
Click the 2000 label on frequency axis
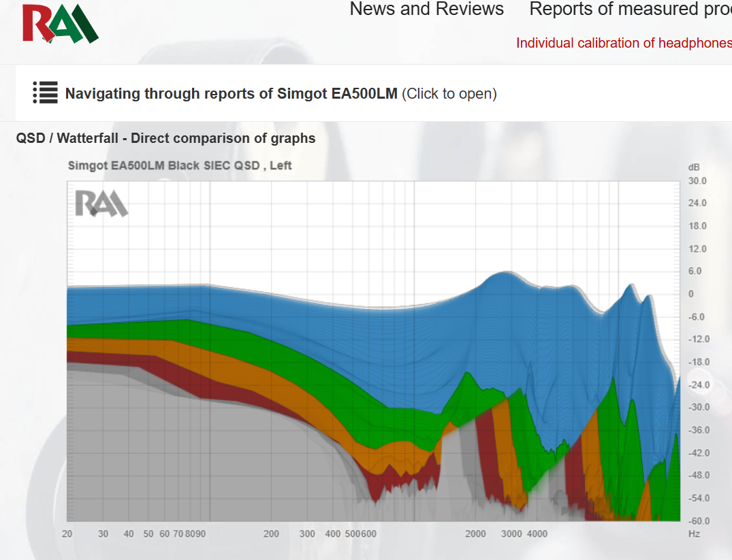tap(475, 534)
